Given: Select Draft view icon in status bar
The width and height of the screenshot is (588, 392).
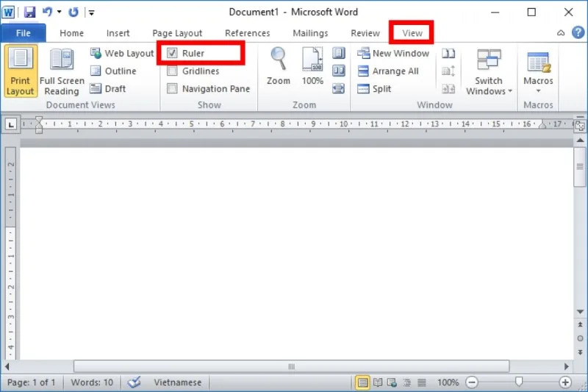Looking at the screenshot, I should [x=422, y=382].
